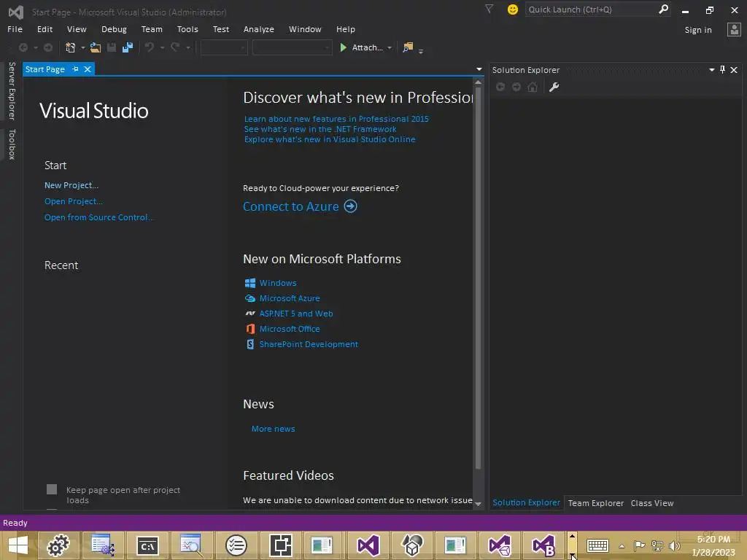
Task: Pin the Start Page tab
Action: point(75,69)
